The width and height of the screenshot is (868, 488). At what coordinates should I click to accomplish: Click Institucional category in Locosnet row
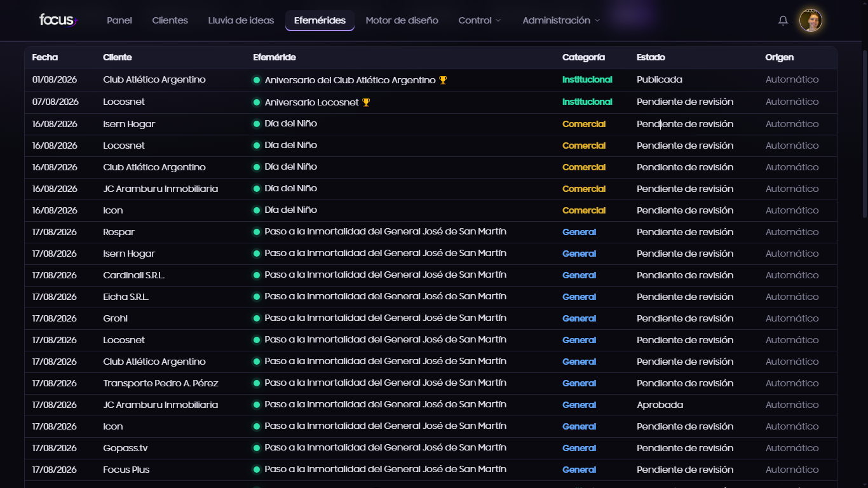(587, 102)
